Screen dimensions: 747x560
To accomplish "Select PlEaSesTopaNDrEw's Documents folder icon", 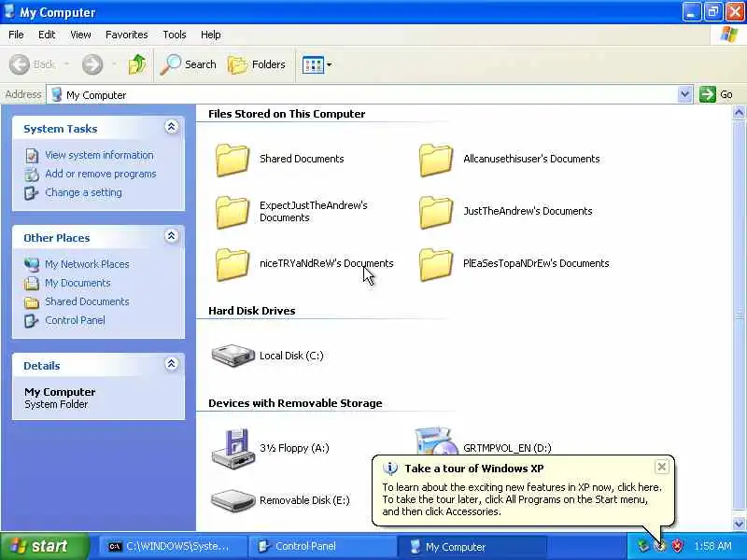I will coord(436,265).
